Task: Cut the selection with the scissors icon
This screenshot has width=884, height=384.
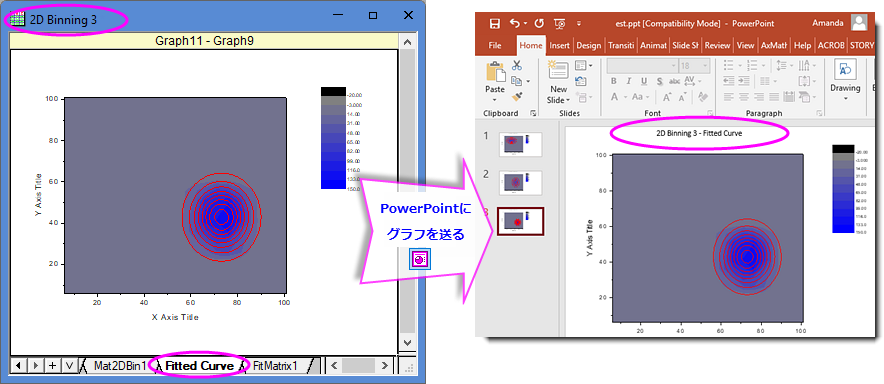Action: pyautogui.click(x=517, y=65)
